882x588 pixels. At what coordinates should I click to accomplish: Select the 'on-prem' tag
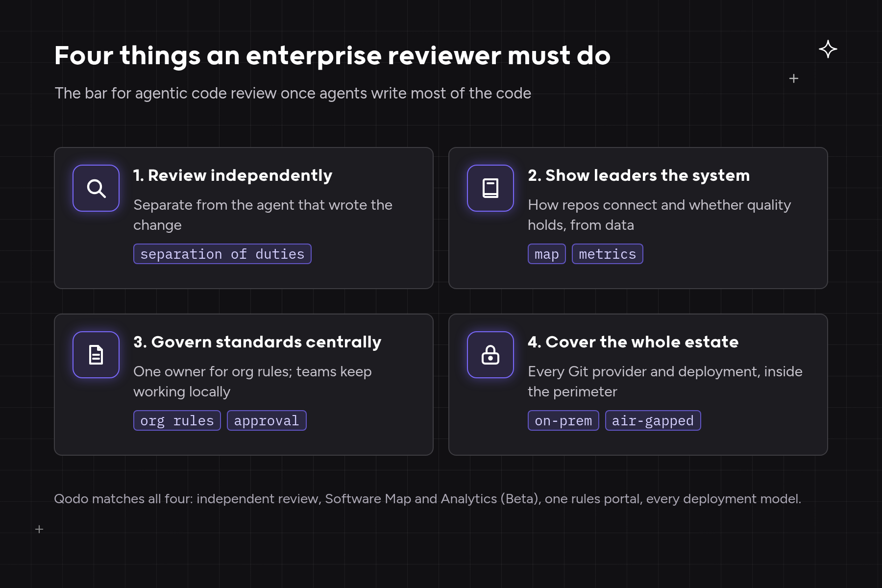(563, 420)
